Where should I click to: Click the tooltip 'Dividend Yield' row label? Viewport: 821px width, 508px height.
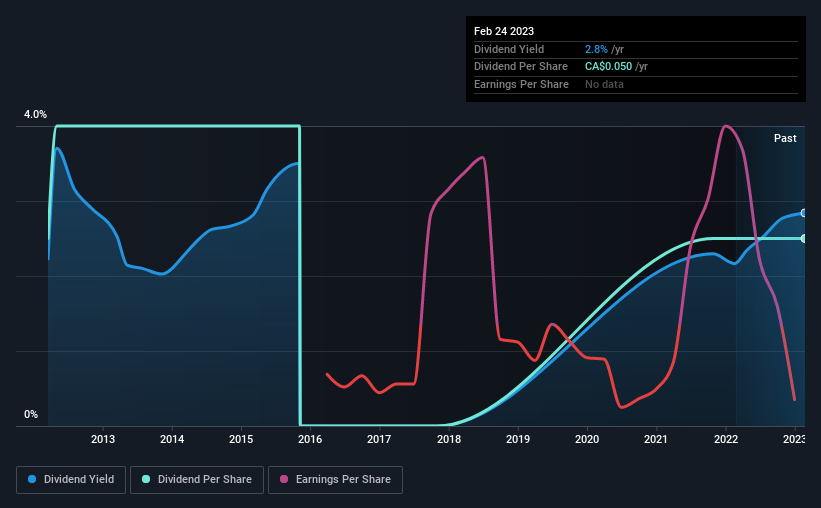509,49
